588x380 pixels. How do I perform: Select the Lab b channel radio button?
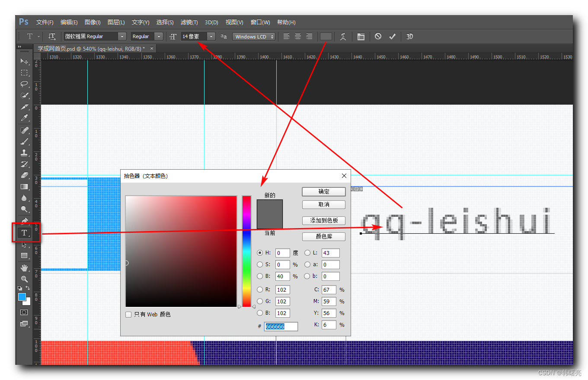pos(307,276)
